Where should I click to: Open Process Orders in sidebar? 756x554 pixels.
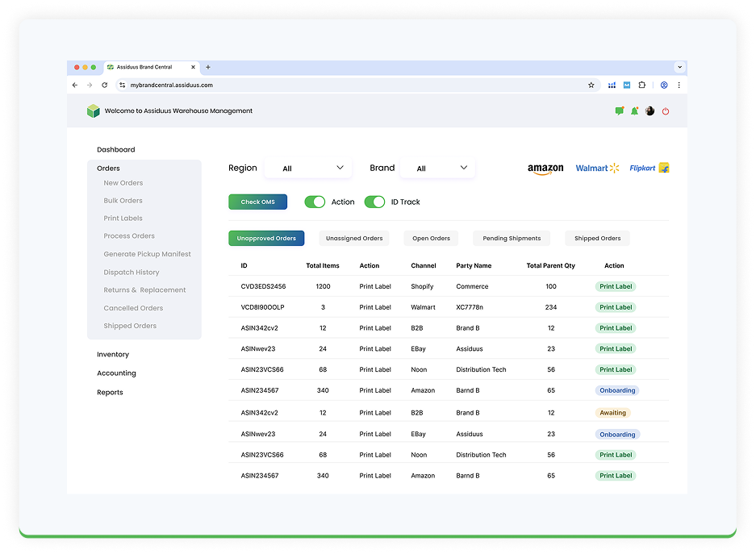129,235
